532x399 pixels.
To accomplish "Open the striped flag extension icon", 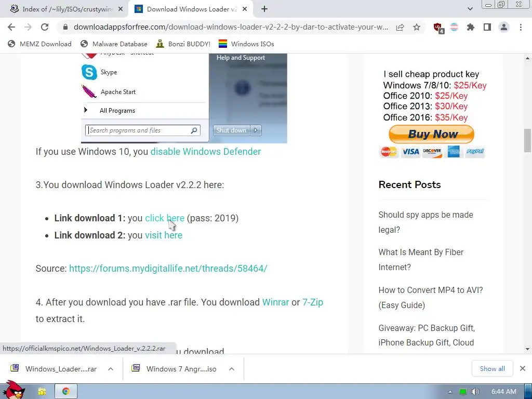I will pyautogui.click(x=454, y=27).
